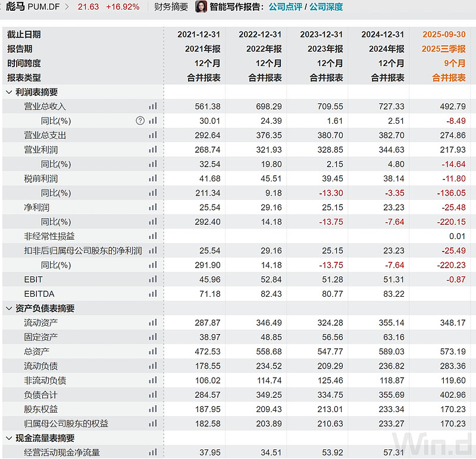Viewport: 476px width, 459px height.
Task: Click value 402.96 in 负债合计 row
Action: 453,395
